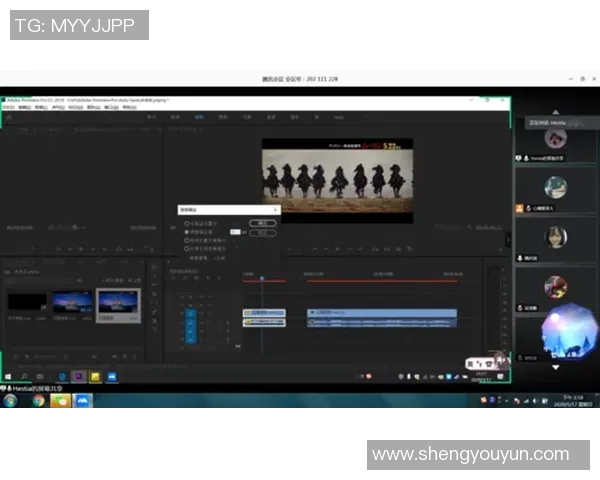
Task: Switch to the Color workspace tab
Action: pos(223,117)
